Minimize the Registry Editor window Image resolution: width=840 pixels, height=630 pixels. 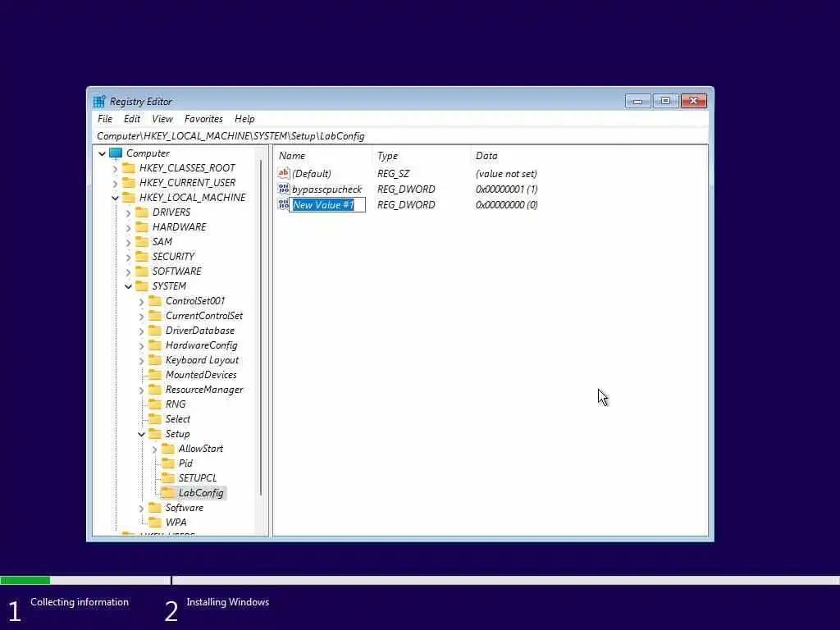(637, 101)
